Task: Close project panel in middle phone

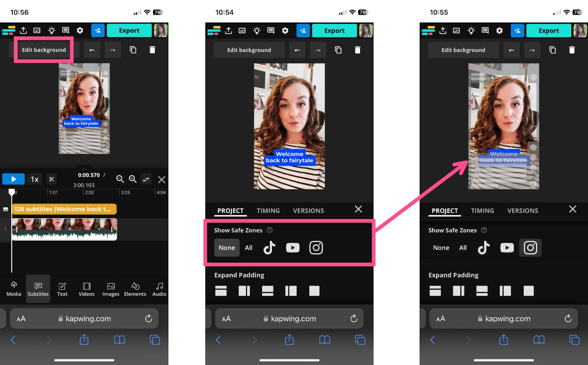Action: 358,209
